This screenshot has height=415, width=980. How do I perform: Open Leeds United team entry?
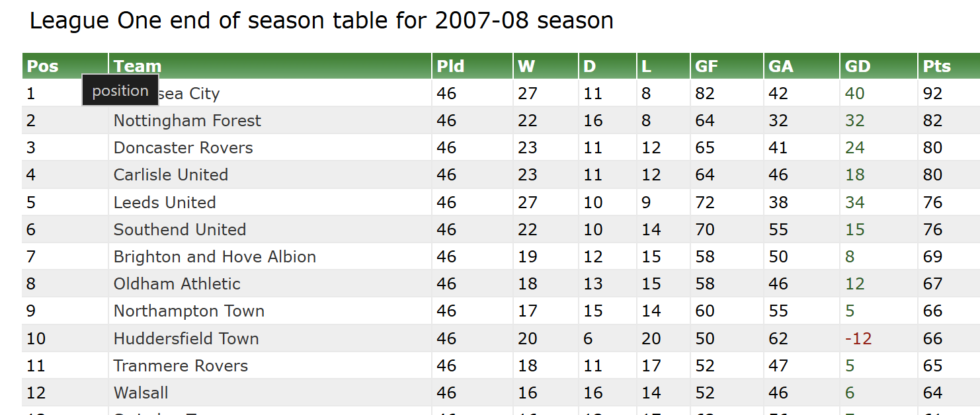(165, 203)
